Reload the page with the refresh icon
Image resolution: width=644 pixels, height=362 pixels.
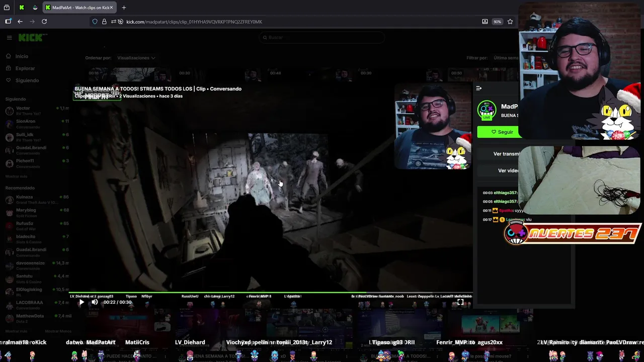(x=44, y=22)
